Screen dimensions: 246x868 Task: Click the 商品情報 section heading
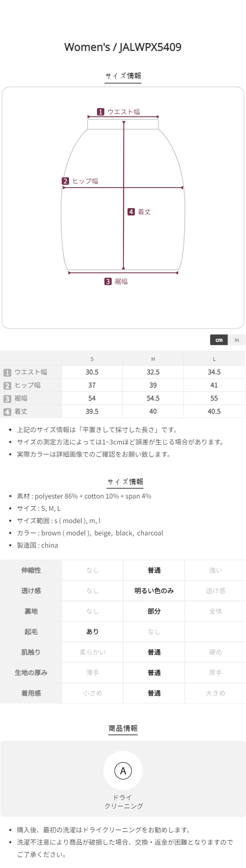123,728
